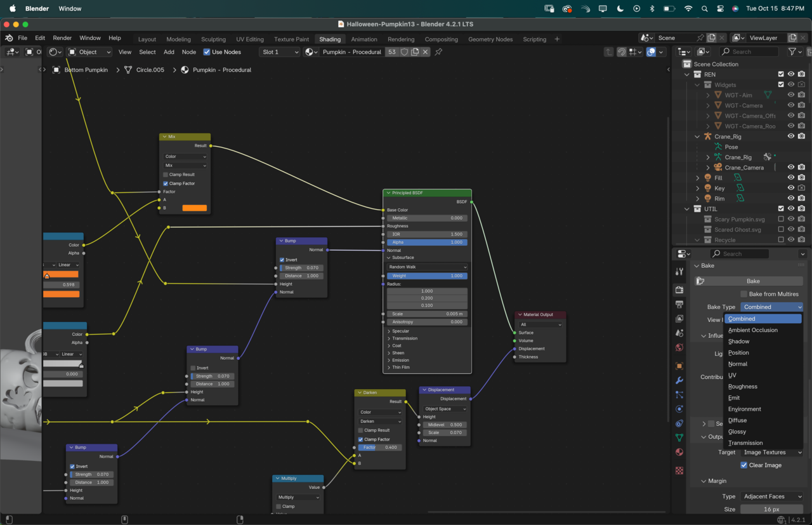Viewport: 812px width, 525px height.
Task: Toggle Invert on the upper Bump node
Action: pyautogui.click(x=282, y=260)
